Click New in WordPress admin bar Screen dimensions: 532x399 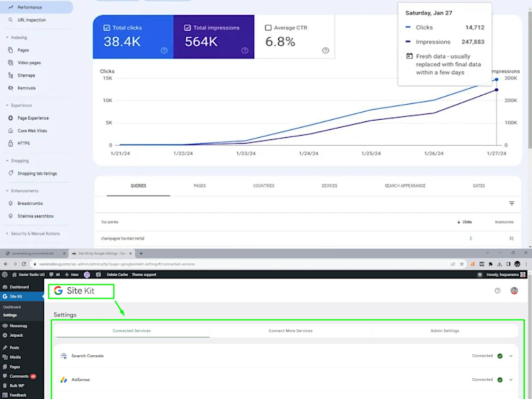(x=72, y=275)
